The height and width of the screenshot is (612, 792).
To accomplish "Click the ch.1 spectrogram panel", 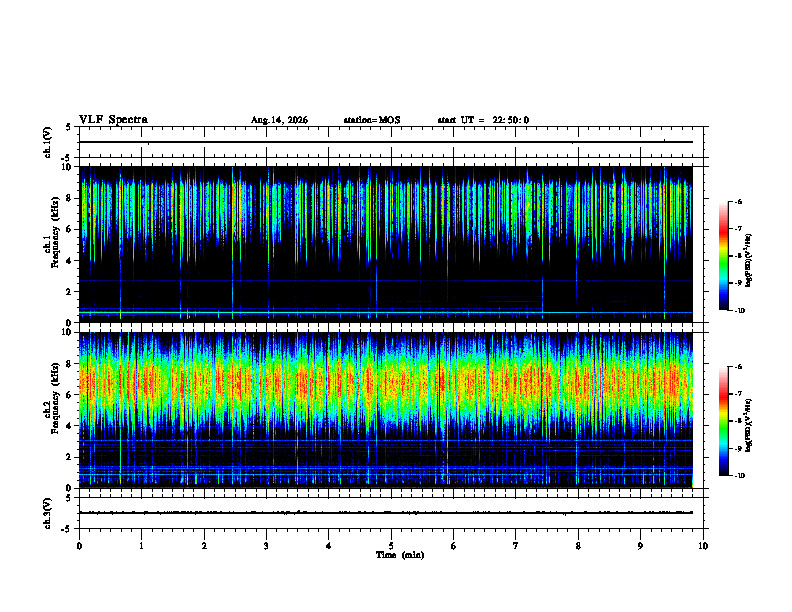I will (x=386, y=244).
